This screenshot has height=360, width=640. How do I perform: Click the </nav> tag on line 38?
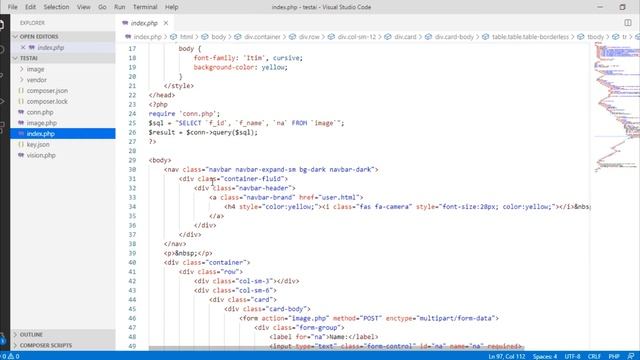175,244
